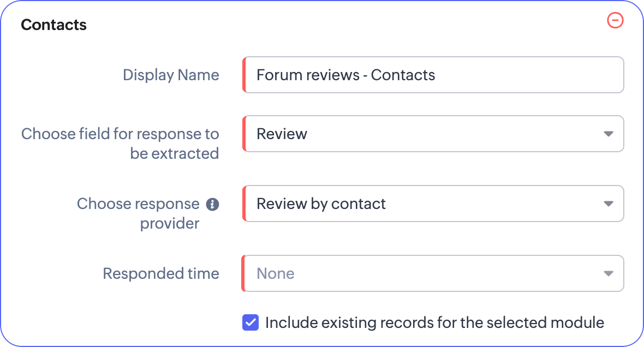Click the Display Name label
644x347 pixels.
pyautogui.click(x=171, y=75)
